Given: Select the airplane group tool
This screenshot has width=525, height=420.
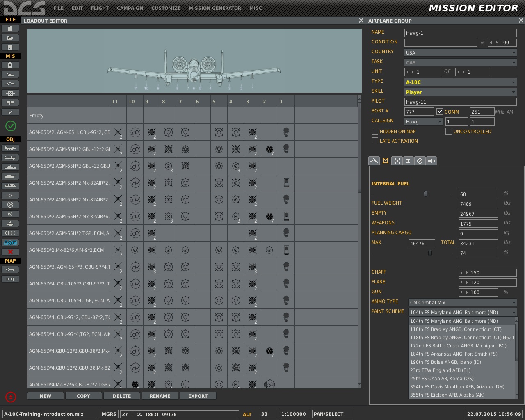Looking at the screenshot, I should [10, 148].
